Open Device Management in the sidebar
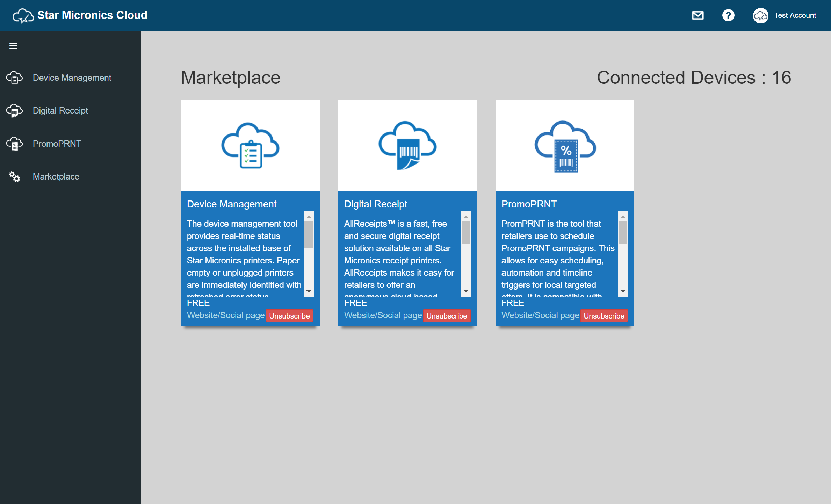Viewport: 831px width, 504px height. point(72,78)
